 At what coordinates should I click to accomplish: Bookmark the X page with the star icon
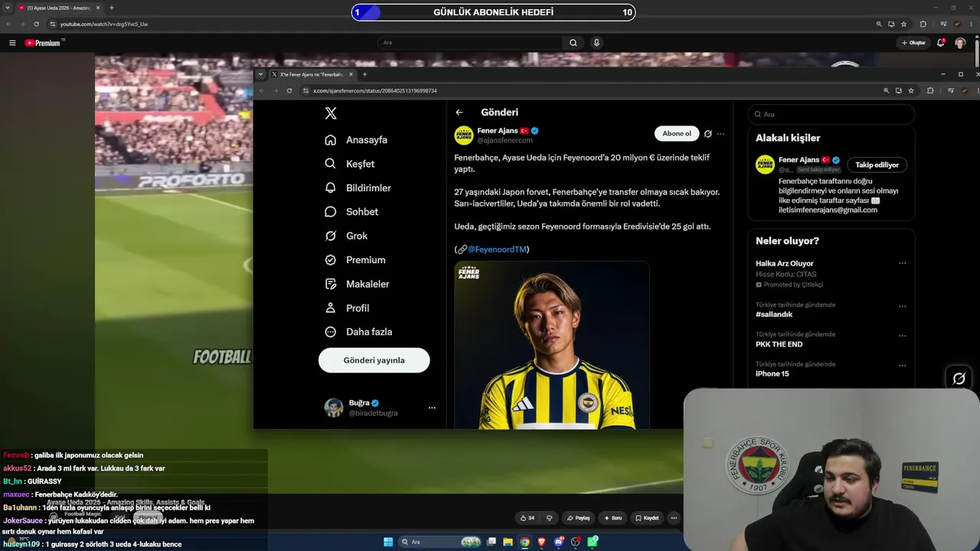click(911, 90)
